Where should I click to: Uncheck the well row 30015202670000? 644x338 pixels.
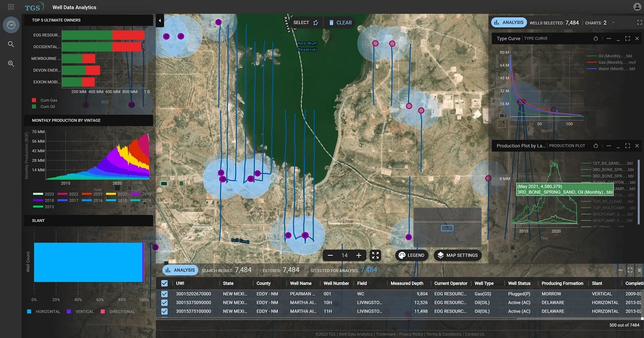click(165, 294)
